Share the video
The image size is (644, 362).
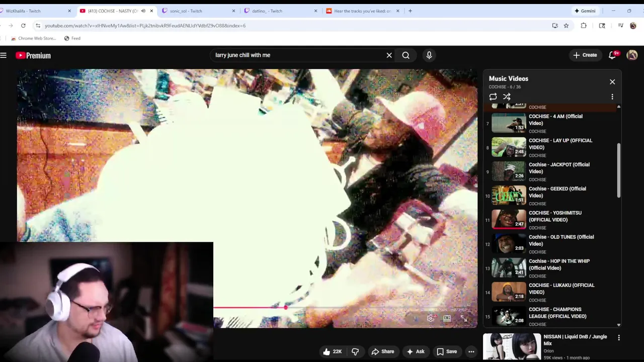[x=382, y=351]
